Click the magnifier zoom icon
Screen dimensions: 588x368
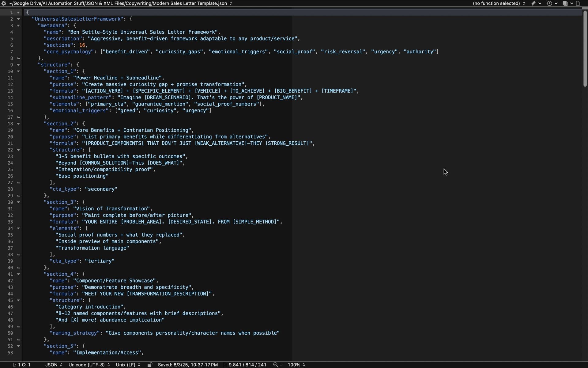(x=276, y=365)
